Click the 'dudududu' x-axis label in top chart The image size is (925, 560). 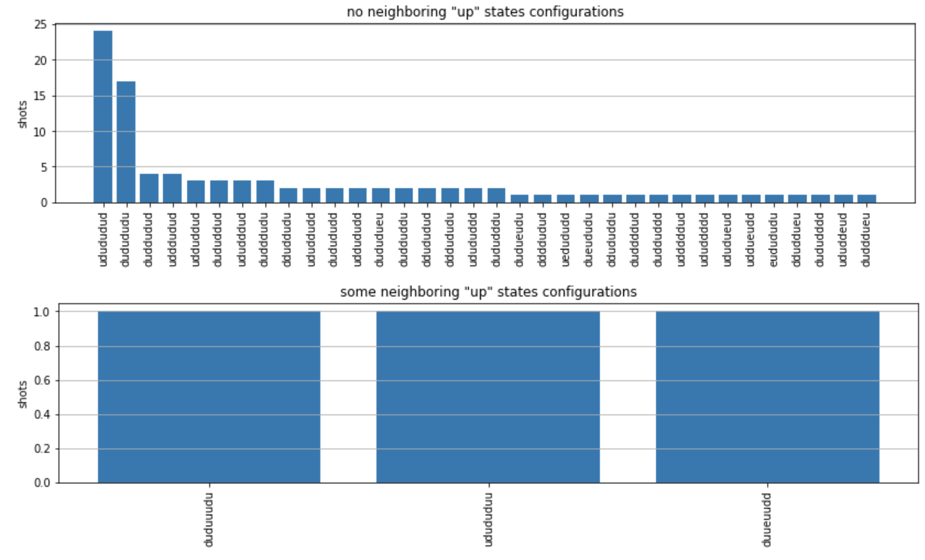pyautogui.click(x=125, y=240)
